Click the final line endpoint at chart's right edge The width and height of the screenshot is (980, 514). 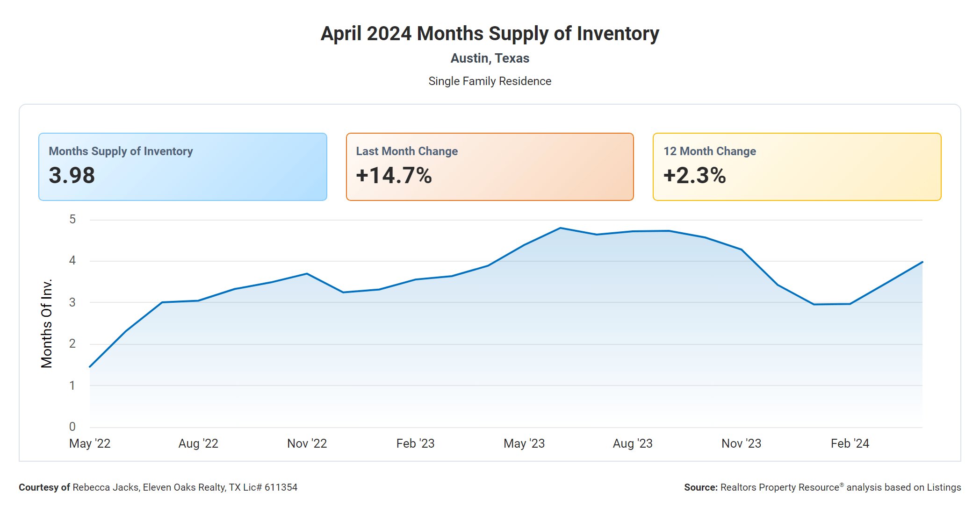[922, 262]
